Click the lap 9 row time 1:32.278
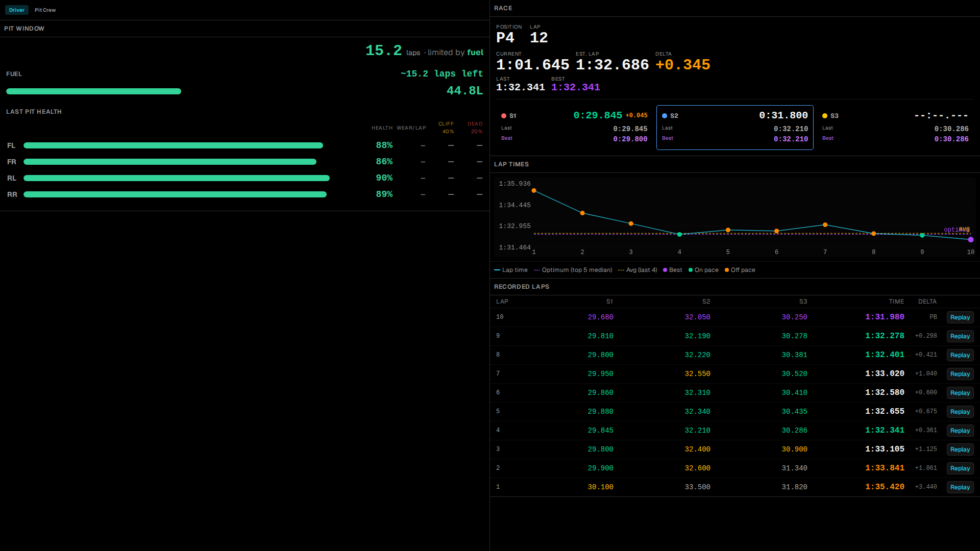 (885, 336)
